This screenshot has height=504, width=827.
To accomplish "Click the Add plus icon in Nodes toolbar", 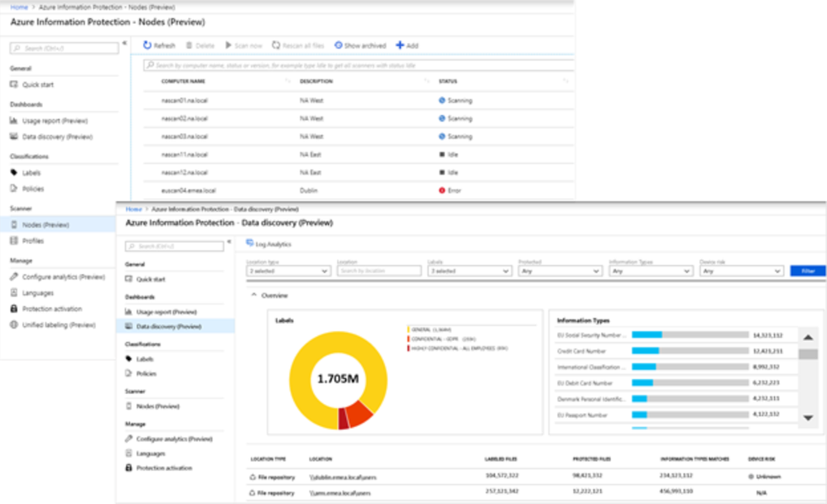I will coord(400,46).
